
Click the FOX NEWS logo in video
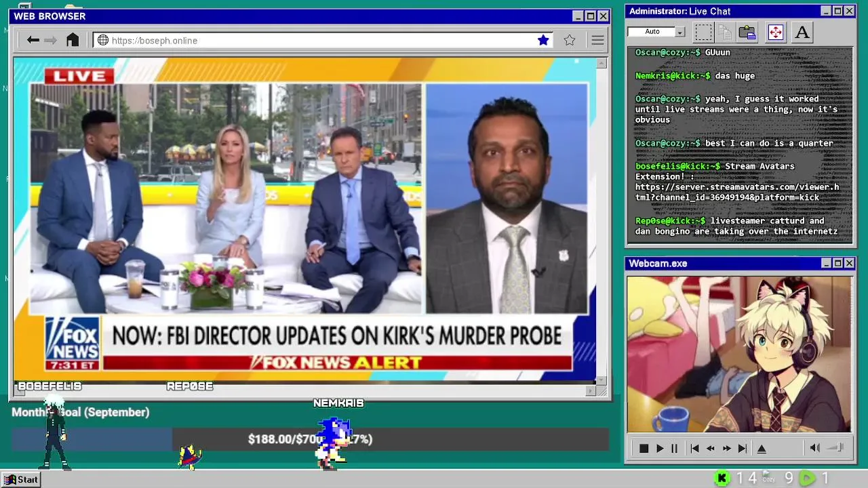pyautogui.click(x=73, y=344)
